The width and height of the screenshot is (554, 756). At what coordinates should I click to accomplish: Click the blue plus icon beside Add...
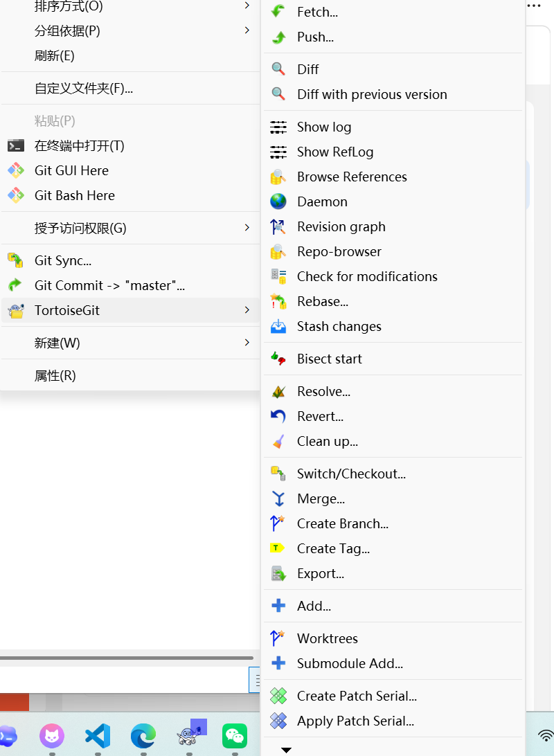pyautogui.click(x=278, y=606)
